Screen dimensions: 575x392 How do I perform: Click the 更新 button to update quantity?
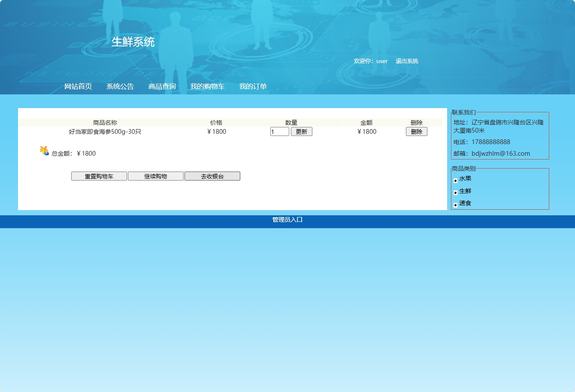302,131
